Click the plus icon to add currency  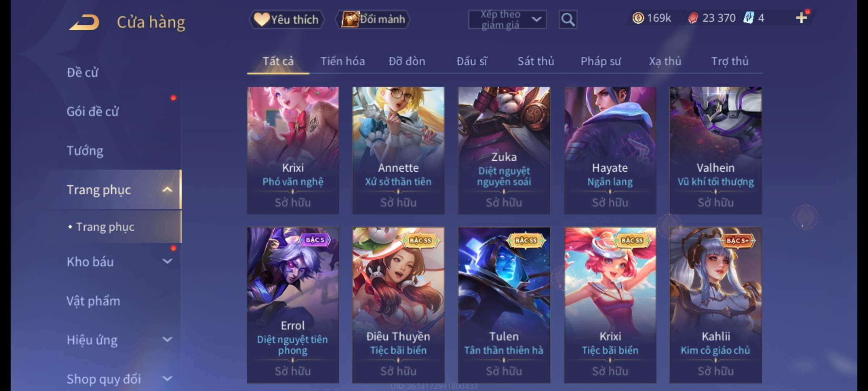(801, 18)
